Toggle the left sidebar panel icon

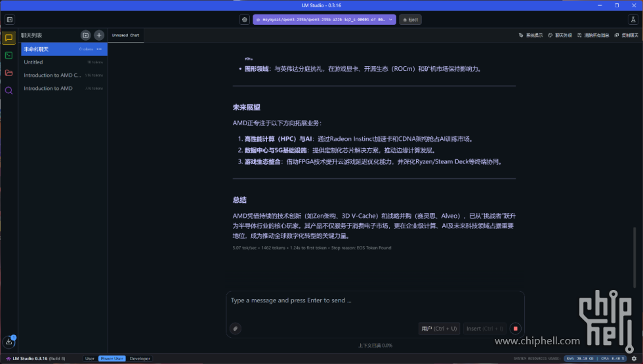[9, 20]
